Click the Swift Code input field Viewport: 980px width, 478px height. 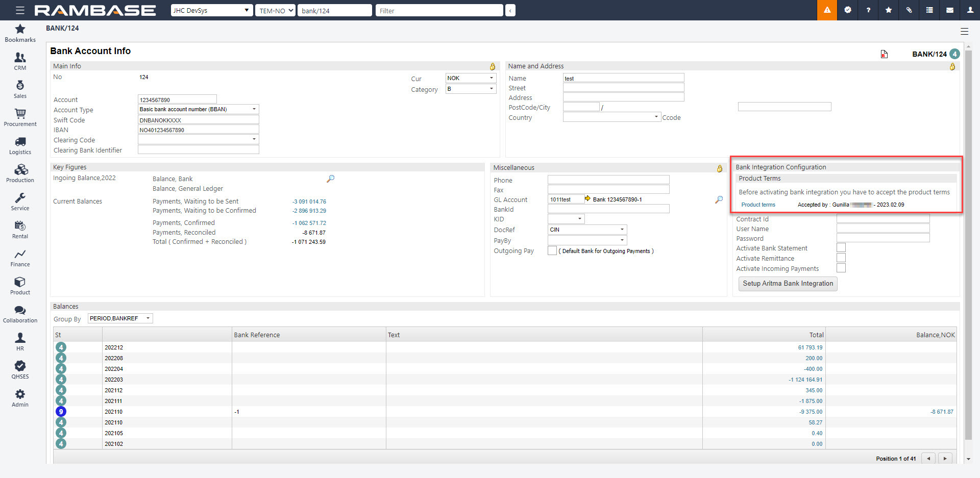198,120
